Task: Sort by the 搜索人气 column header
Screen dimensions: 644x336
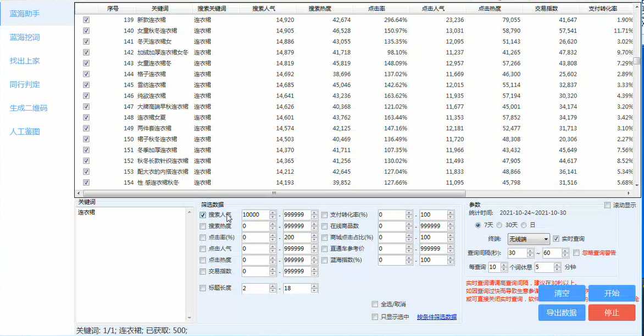Action: pyautogui.click(x=266, y=9)
